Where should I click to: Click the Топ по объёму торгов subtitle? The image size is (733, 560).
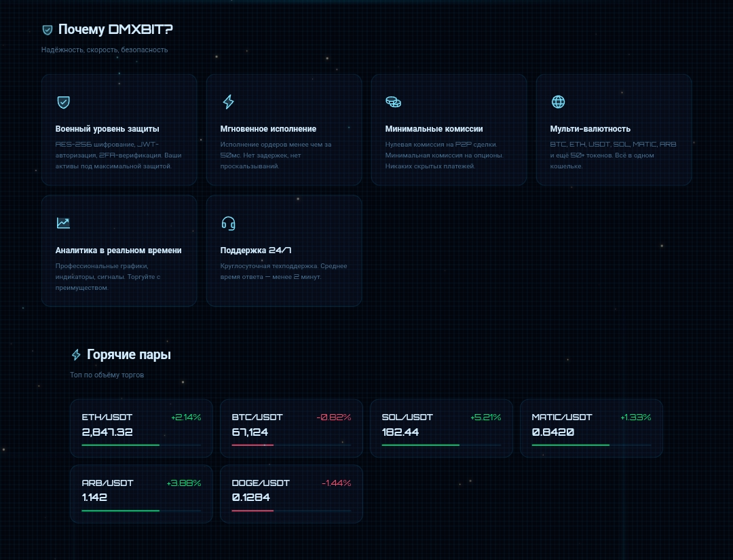click(x=107, y=375)
